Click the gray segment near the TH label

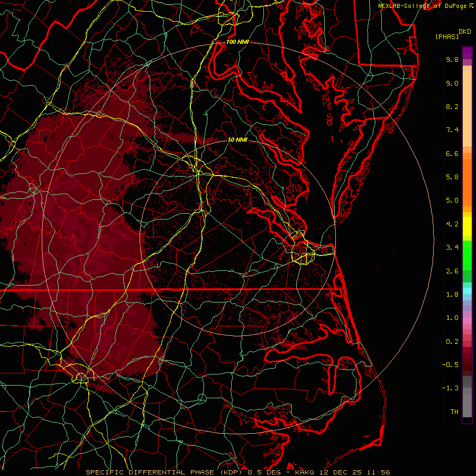pos(467,405)
